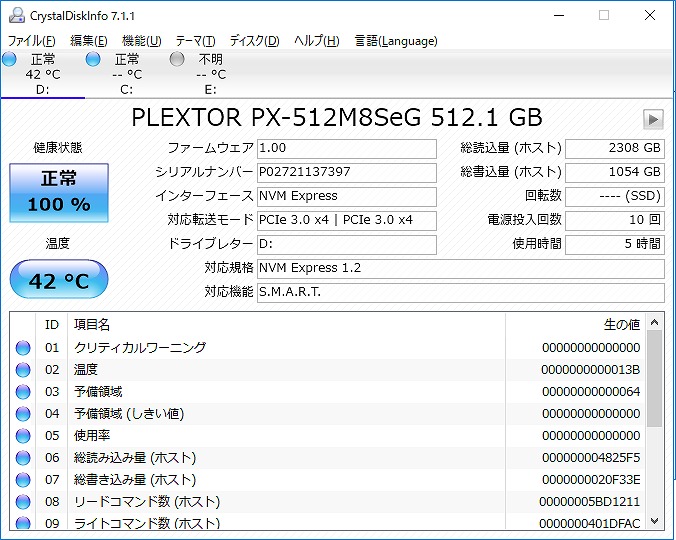Click power-on hours value 5 時間
This screenshot has width=676, height=540.
(x=615, y=244)
